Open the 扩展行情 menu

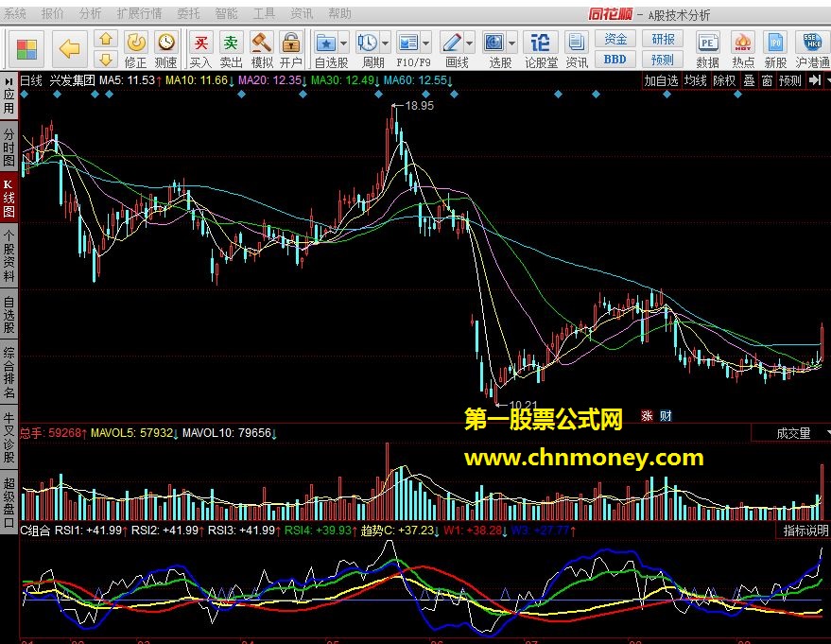pos(139,13)
